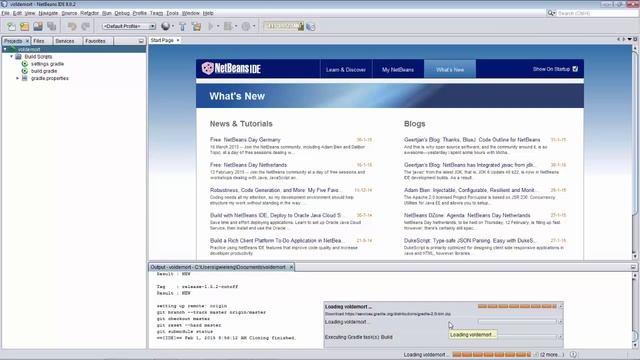This screenshot has width=640, height=360.
Task: Click the NetBeans IDE logo
Action: point(231,69)
